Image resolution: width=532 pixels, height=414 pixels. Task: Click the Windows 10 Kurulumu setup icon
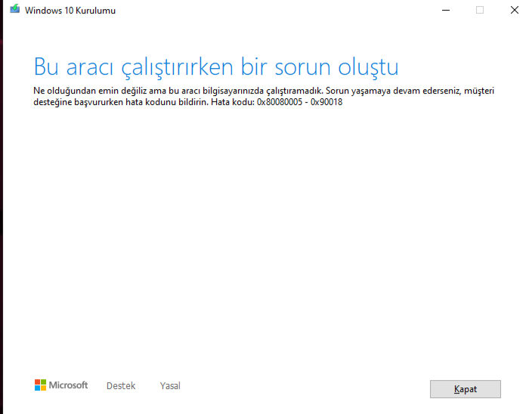[x=14, y=9]
